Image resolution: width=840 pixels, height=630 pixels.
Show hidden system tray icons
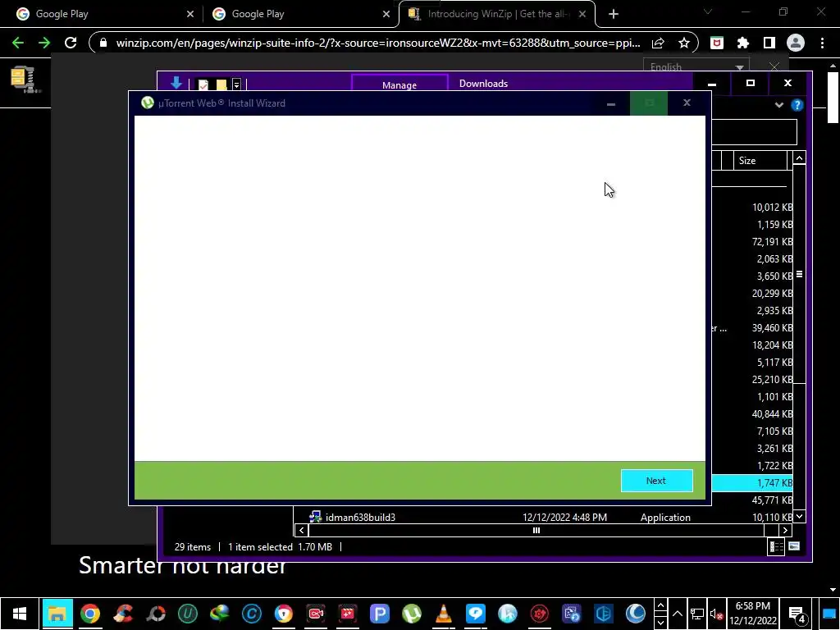point(677,614)
